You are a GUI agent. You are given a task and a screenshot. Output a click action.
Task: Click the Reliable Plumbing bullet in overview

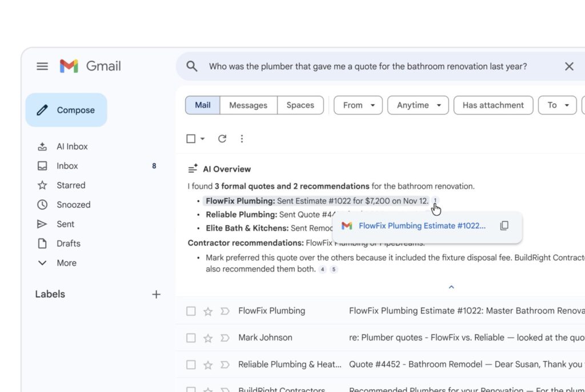[x=269, y=215]
